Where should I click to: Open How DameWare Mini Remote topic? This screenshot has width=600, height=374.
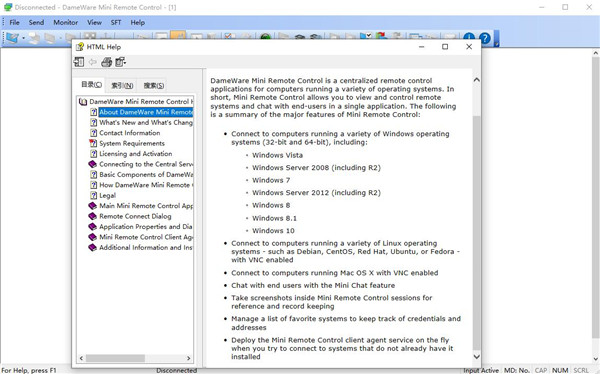[x=146, y=185]
